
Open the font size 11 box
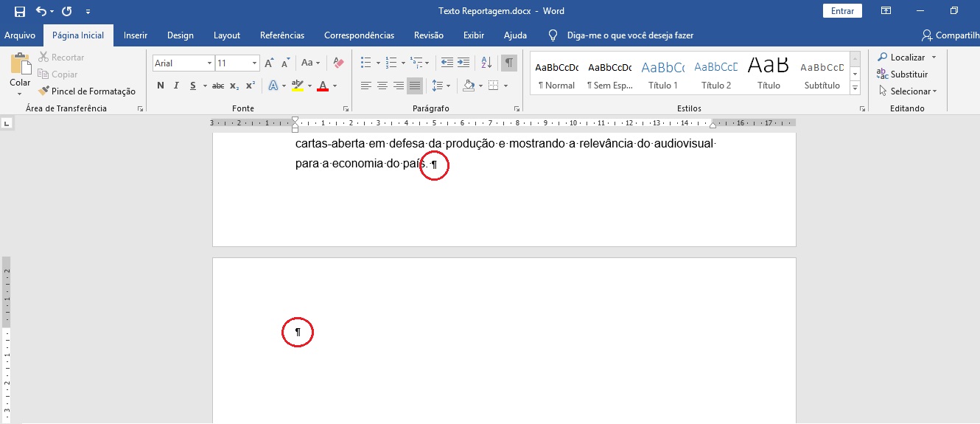pyautogui.click(x=237, y=63)
